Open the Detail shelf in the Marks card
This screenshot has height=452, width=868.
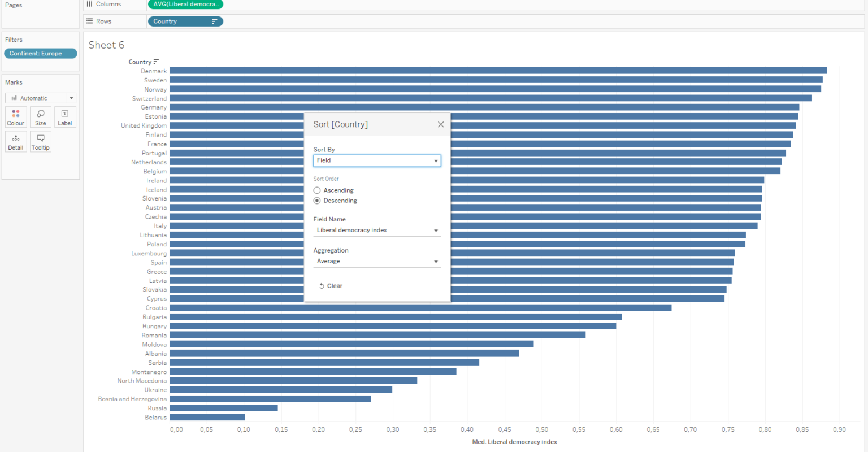point(15,141)
